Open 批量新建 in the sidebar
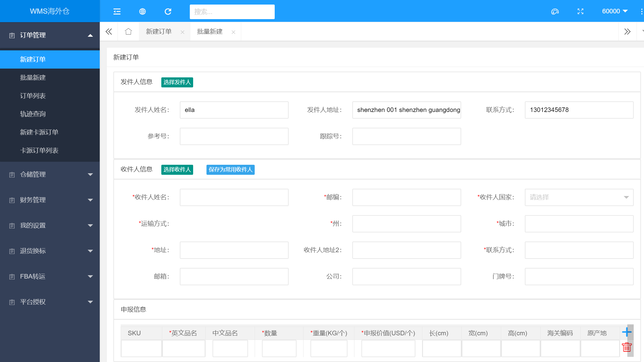Viewport: 644px width, 362px height. (50, 78)
